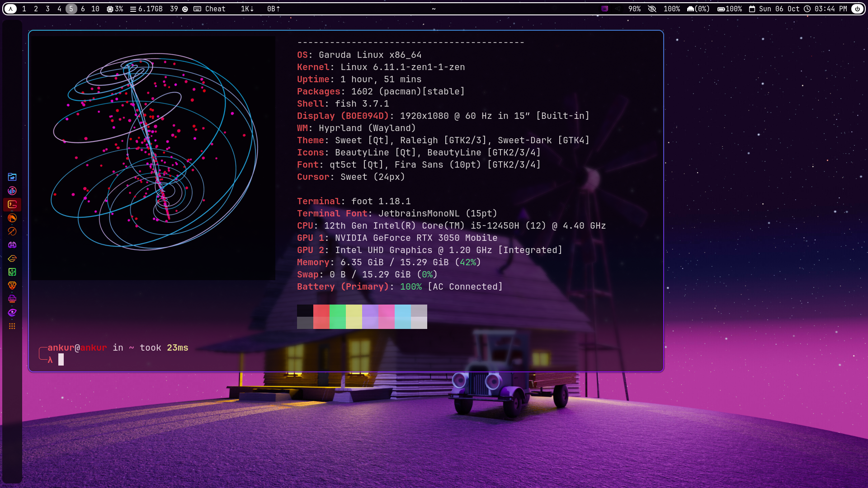This screenshot has width=868, height=488.
Task: Click the 03:44 PM clock
Action: 826,9
